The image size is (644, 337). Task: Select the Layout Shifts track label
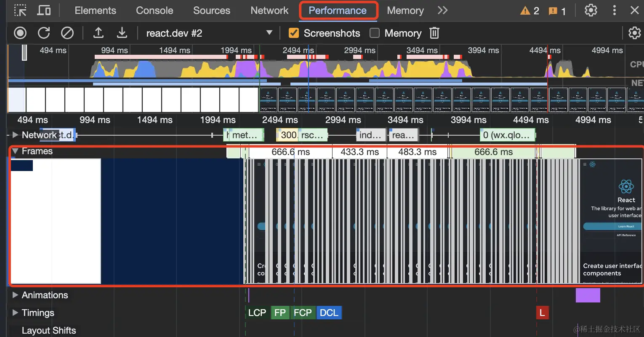point(49,330)
